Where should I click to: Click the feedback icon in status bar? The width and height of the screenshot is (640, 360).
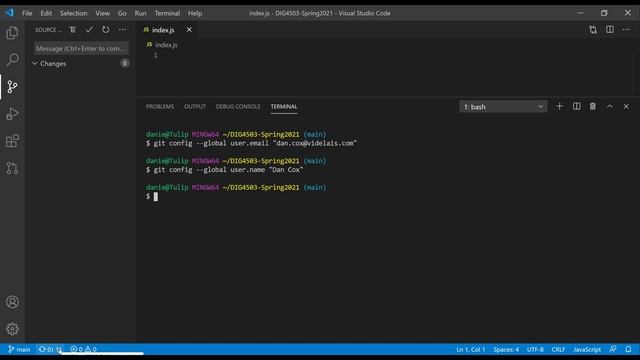[x=613, y=349]
